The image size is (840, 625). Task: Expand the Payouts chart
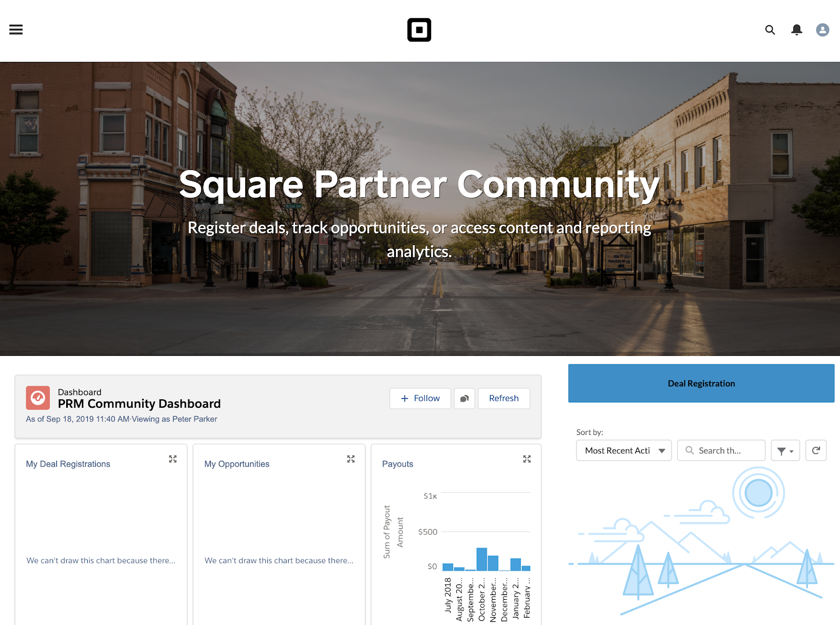click(527, 459)
